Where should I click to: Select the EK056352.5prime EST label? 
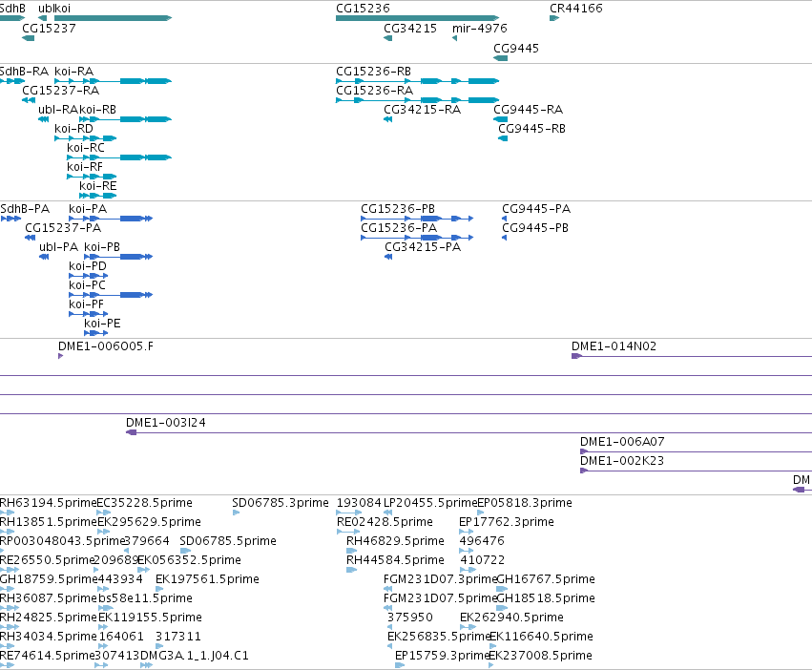point(189,560)
